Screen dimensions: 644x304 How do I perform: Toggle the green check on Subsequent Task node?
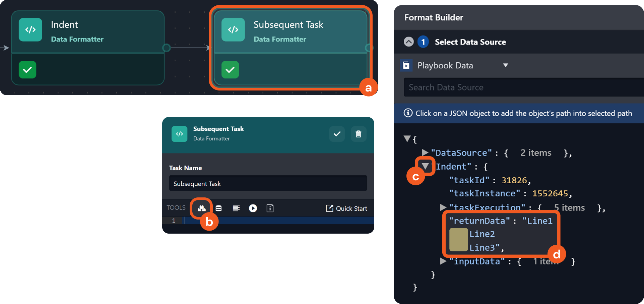[x=230, y=70]
